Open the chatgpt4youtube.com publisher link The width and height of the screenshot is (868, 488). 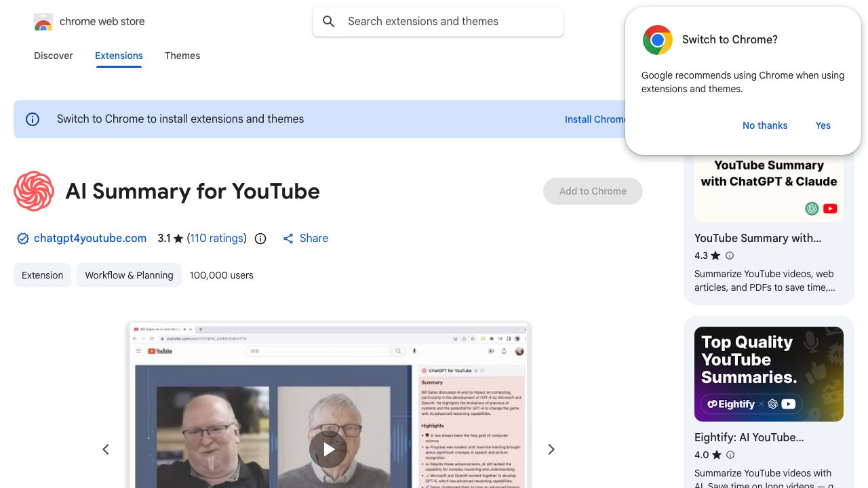click(90, 239)
